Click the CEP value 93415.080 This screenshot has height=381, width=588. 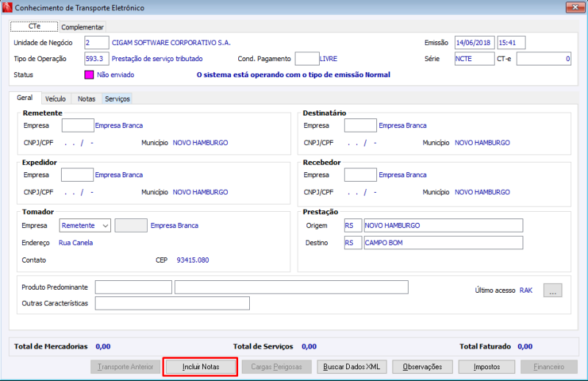click(193, 260)
